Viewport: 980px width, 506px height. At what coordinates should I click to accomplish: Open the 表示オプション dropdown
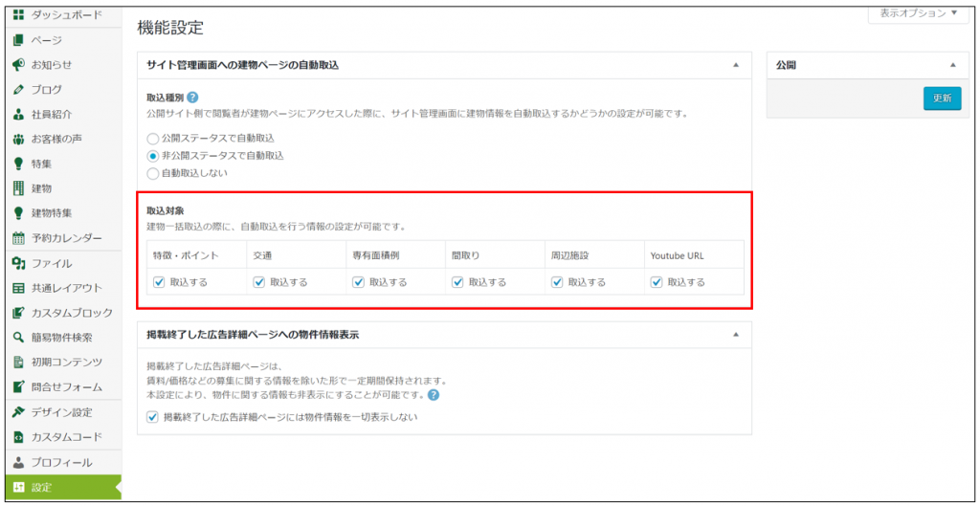[919, 13]
